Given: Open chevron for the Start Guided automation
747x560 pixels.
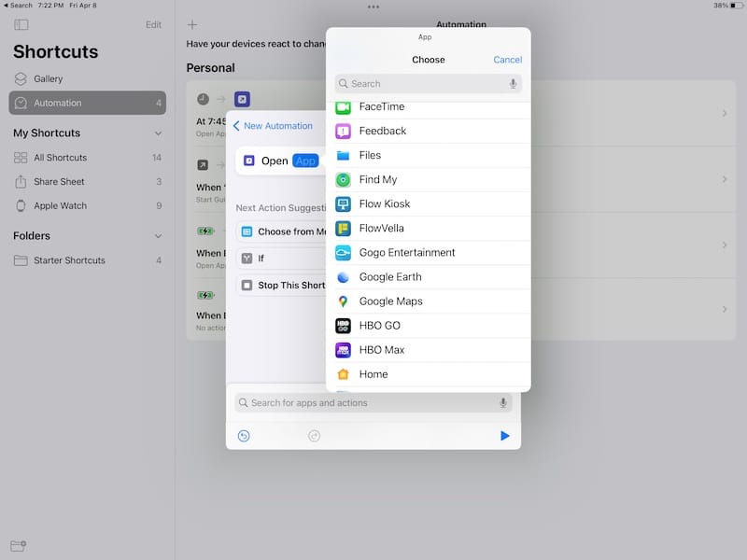Looking at the screenshot, I should click(x=725, y=179).
